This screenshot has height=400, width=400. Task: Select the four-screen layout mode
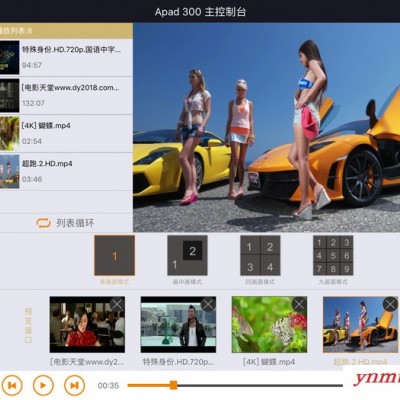(x=260, y=255)
